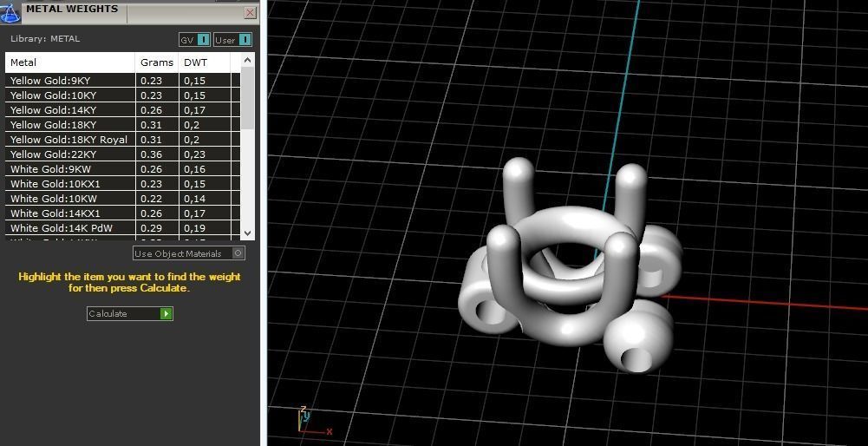Click the Metal column header
868x446 pixels.
coord(70,62)
